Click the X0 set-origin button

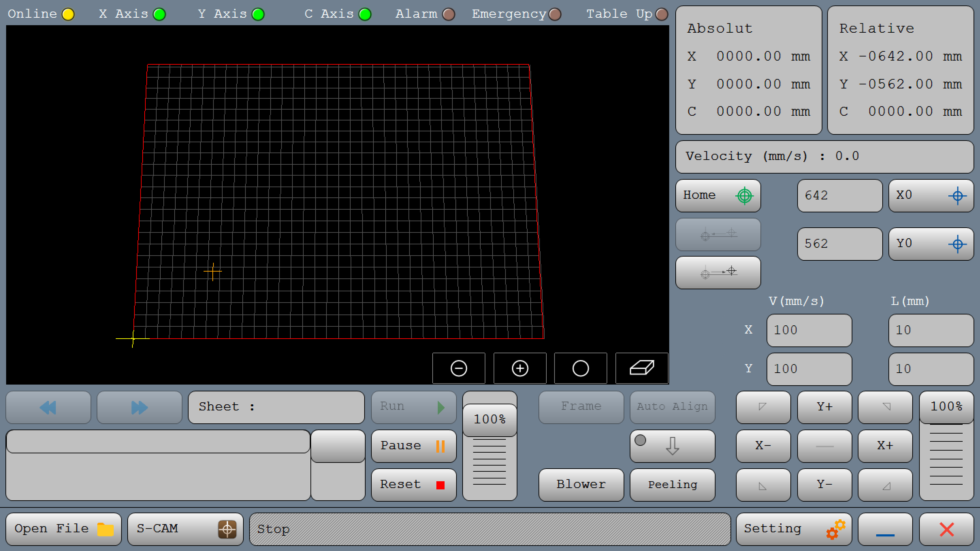(x=931, y=195)
